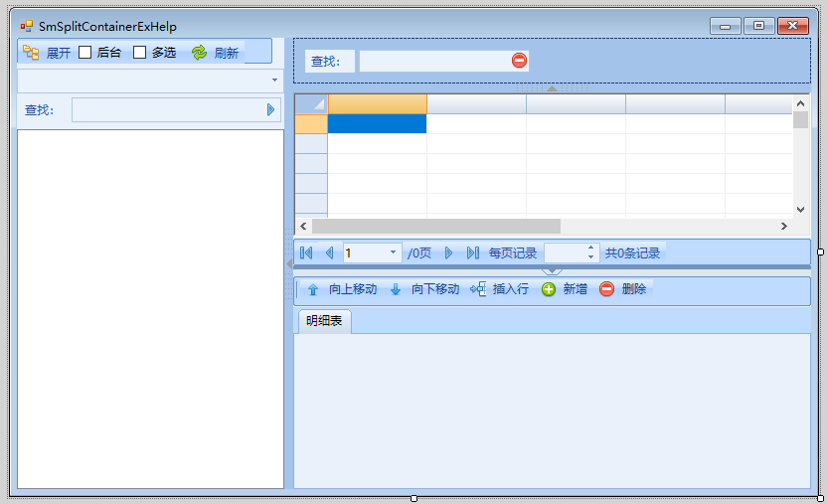Select the highlighted blue grid cell
Image resolution: width=828 pixels, height=504 pixels.
click(x=377, y=124)
